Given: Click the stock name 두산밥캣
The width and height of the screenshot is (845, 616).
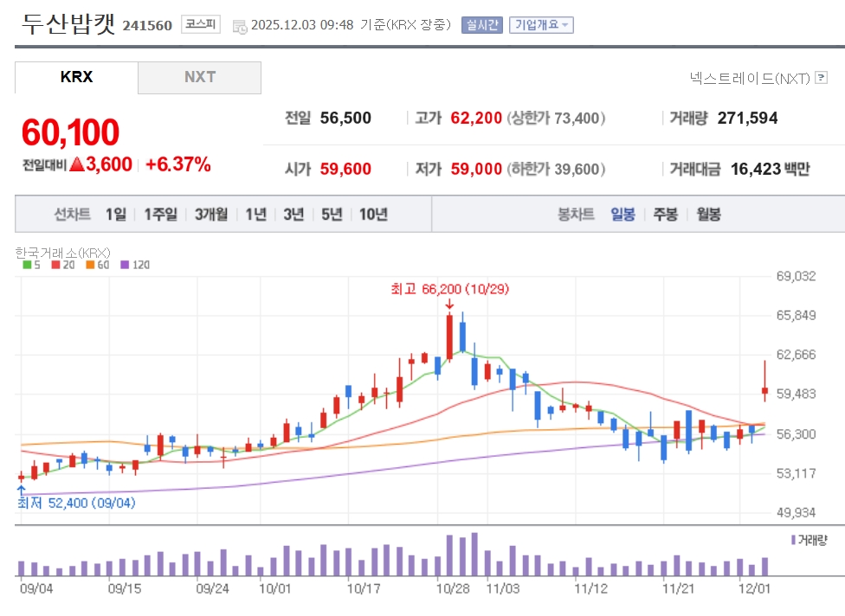Looking at the screenshot, I should tap(68, 23).
